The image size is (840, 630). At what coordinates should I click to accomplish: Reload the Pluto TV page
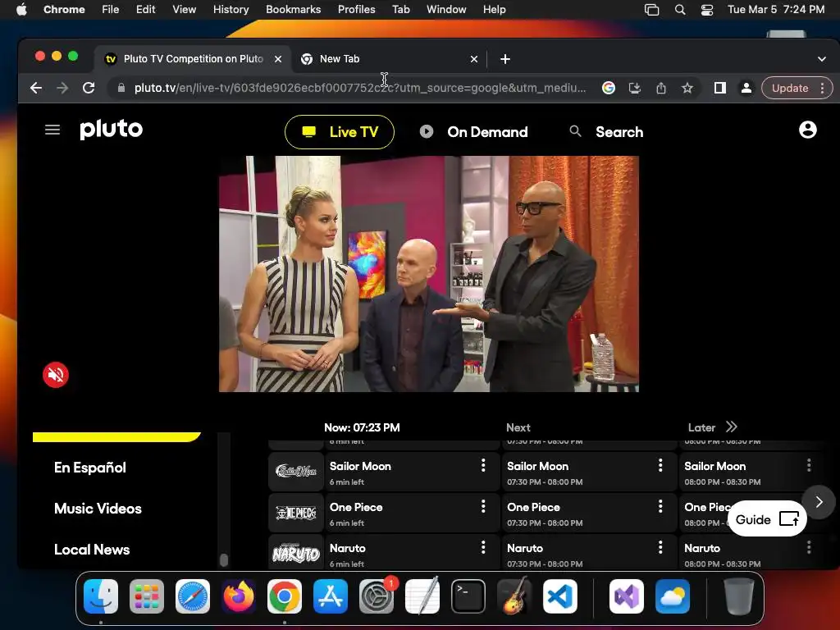tap(89, 88)
